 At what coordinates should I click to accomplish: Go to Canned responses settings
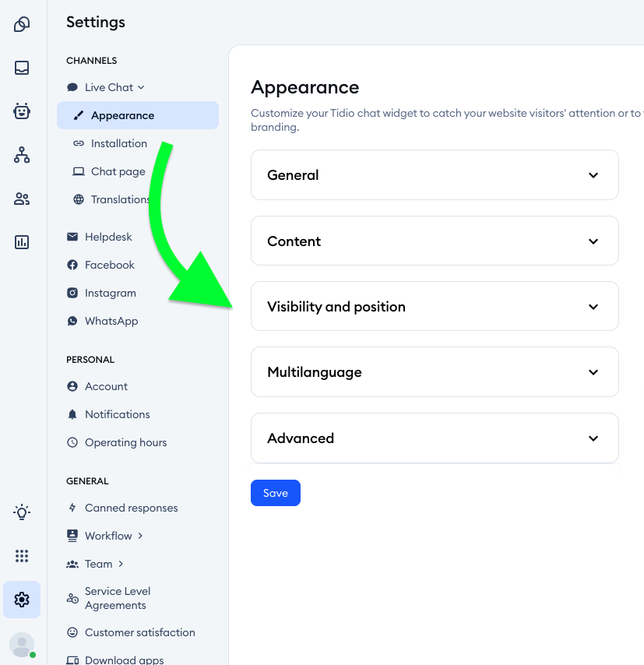point(130,508)
